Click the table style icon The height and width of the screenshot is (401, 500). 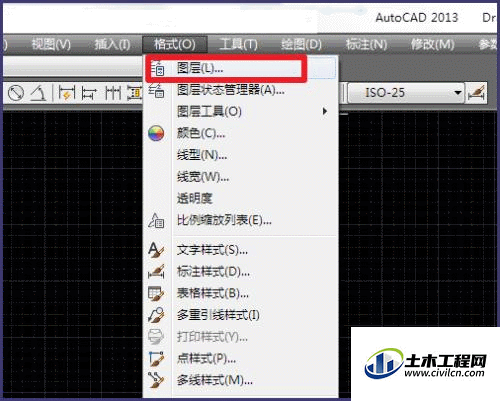[x=156, y=294]
